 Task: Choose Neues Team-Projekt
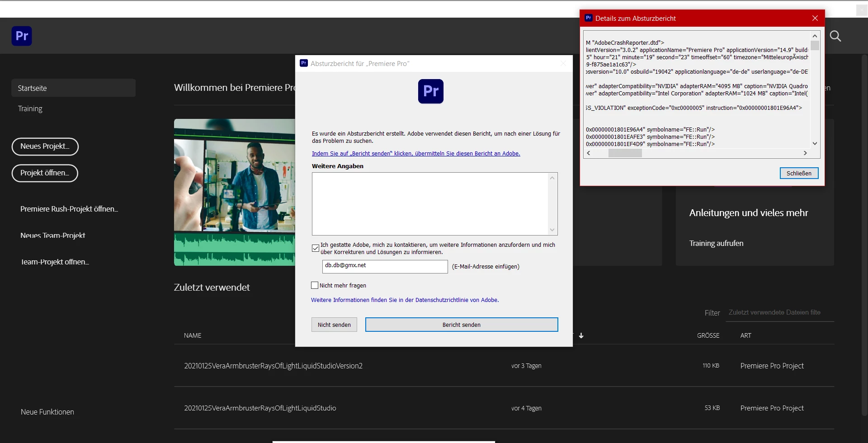point(53,236)
